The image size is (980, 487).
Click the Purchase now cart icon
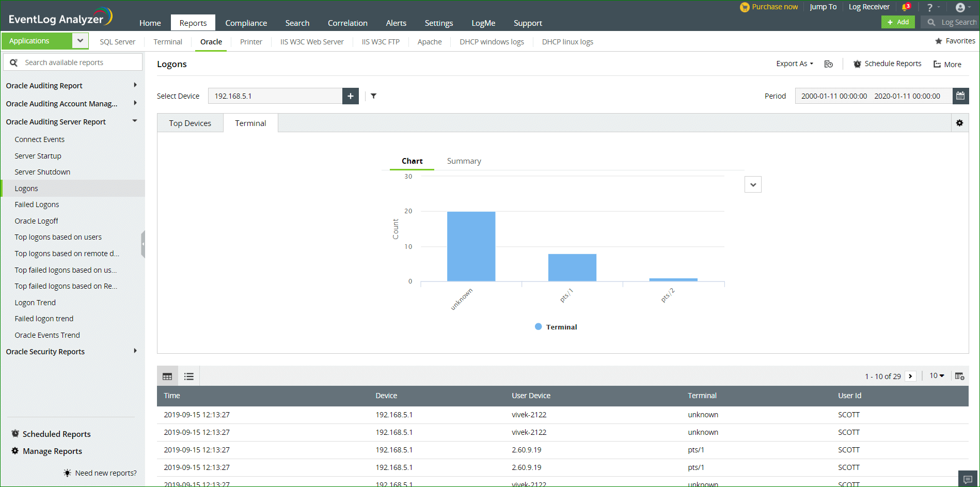[x=745, y=7]
